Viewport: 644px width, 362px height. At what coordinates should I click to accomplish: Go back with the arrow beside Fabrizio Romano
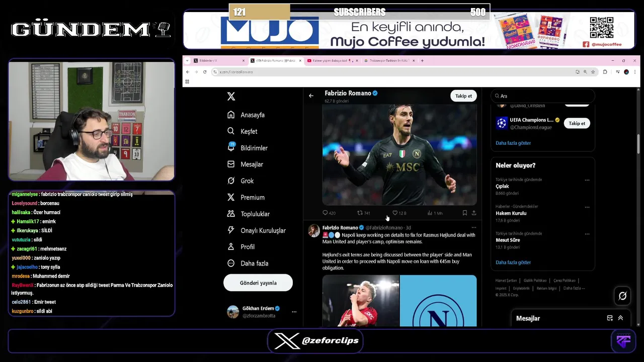tap(311, 96)
